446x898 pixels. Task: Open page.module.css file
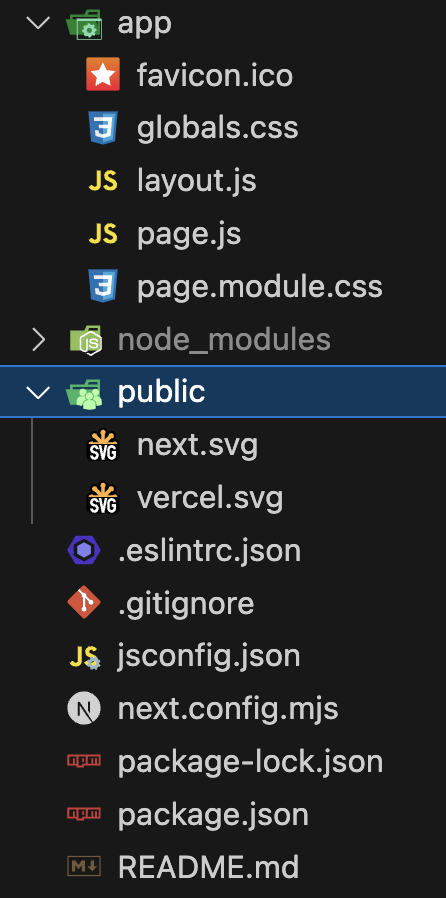[x=259, y=286]
